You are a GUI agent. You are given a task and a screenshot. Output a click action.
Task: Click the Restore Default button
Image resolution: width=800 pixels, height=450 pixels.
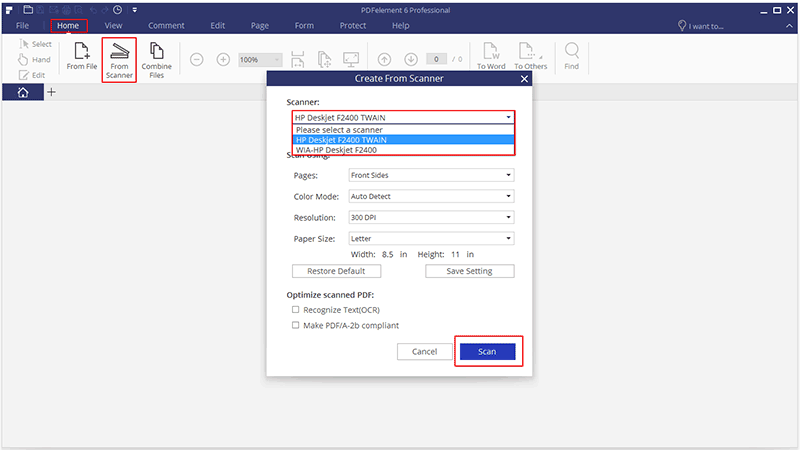click(x=336, y=271)
